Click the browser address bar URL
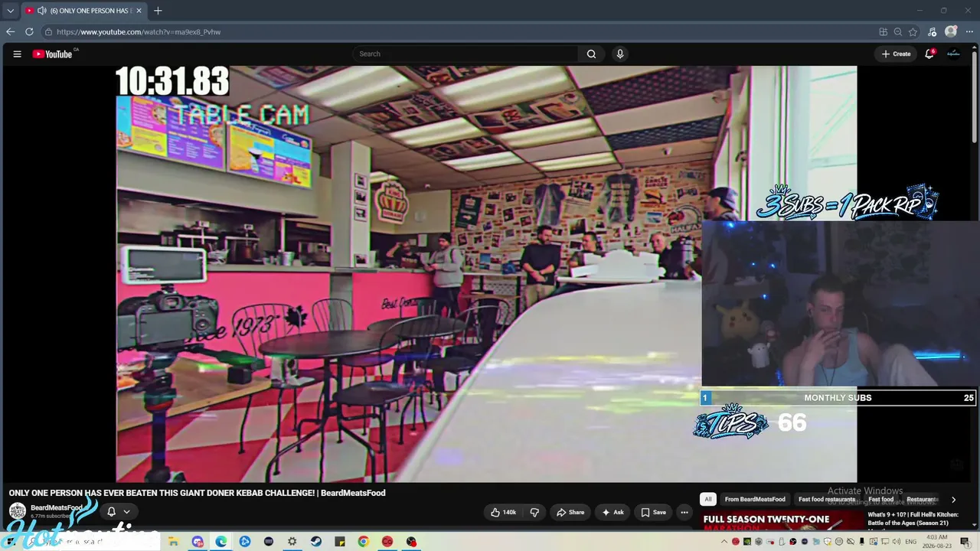 139,32
